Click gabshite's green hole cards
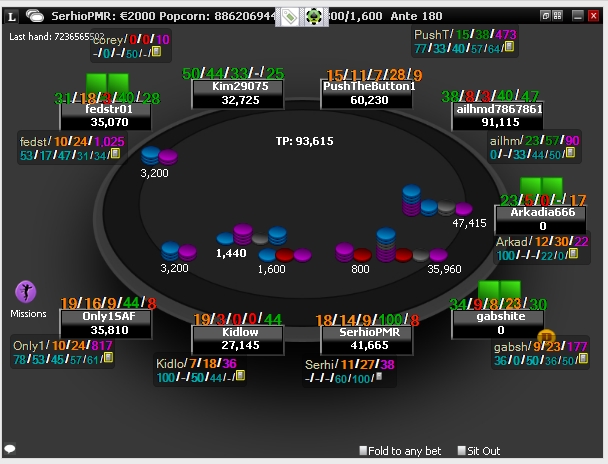608x464 pixels. click(x=499, y=290)
